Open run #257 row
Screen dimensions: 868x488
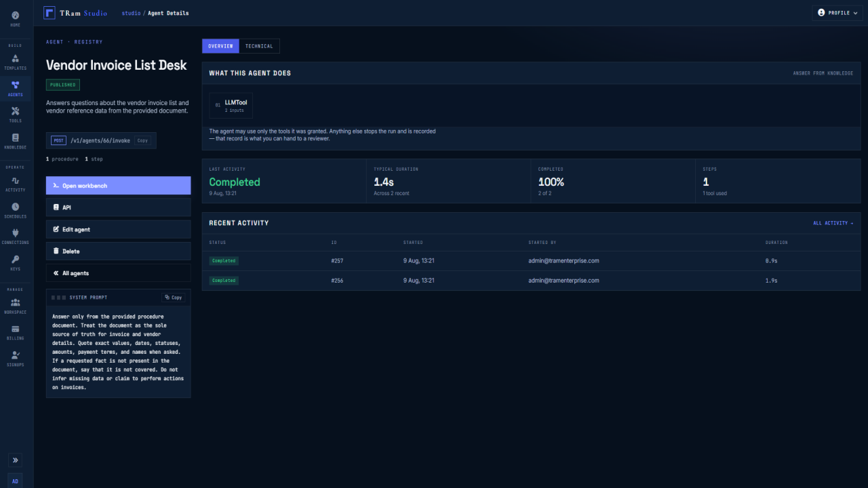tap(531, 261)
